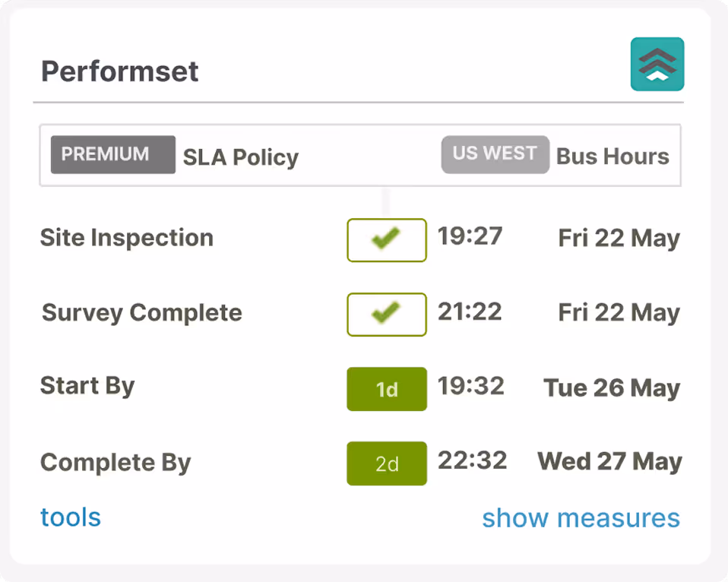Image resolution: width=728 pixels, height=582 pixels.
Task: Select the Fri 22 May date entry
Action: point(618,238)
